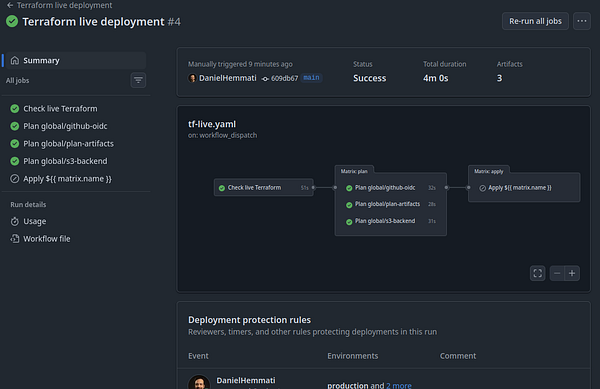The width and height of the screenshot is (600, 389).
Task: Click the Deployment protection rules heading
Action: 249,320
